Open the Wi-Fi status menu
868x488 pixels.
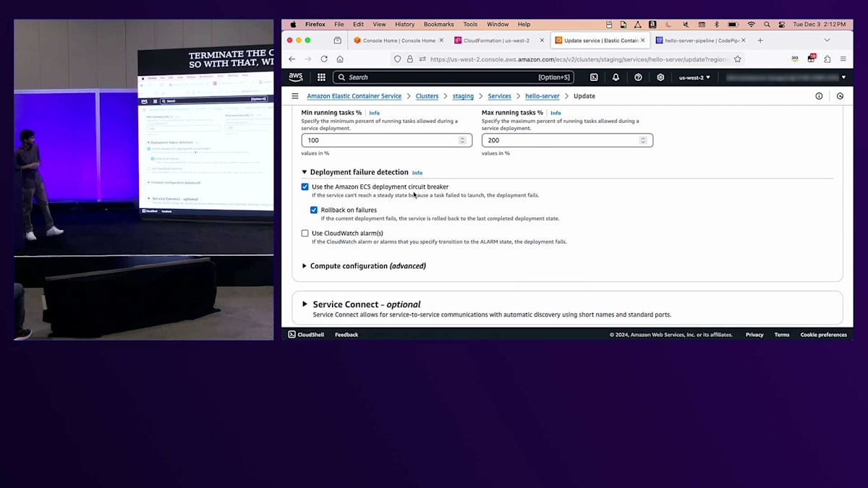751,25
